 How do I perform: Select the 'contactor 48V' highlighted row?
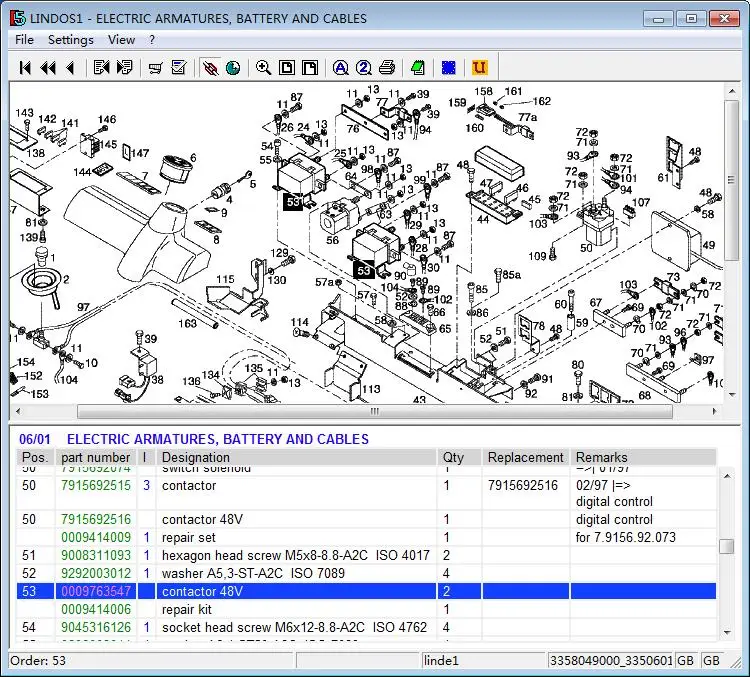coord(366,591)
